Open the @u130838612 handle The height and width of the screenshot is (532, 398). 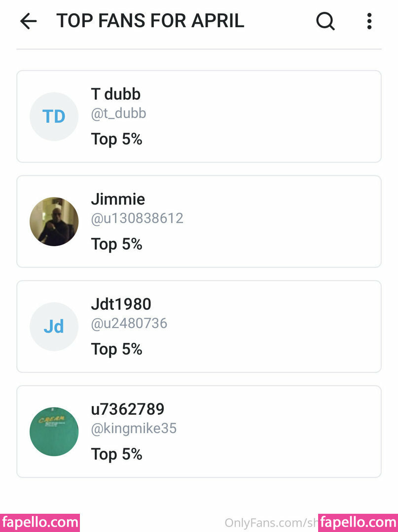(x=137, y=218)
